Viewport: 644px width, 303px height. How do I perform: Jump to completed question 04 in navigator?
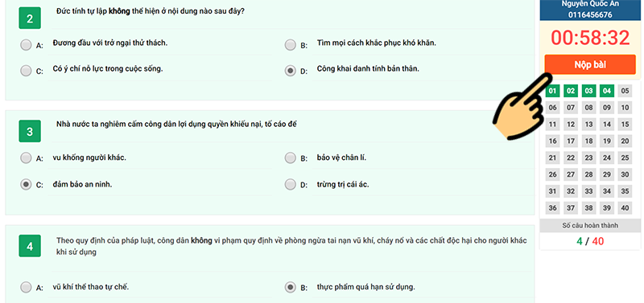click(x=607, y=91)
